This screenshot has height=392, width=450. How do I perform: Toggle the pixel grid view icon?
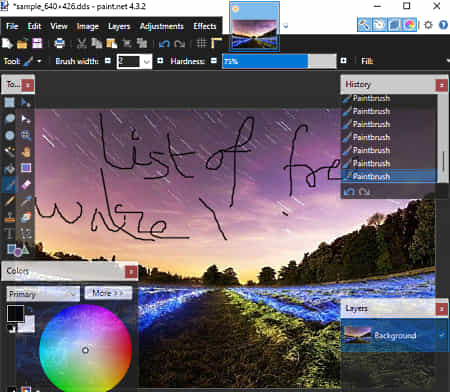click(x=202, y=43)
